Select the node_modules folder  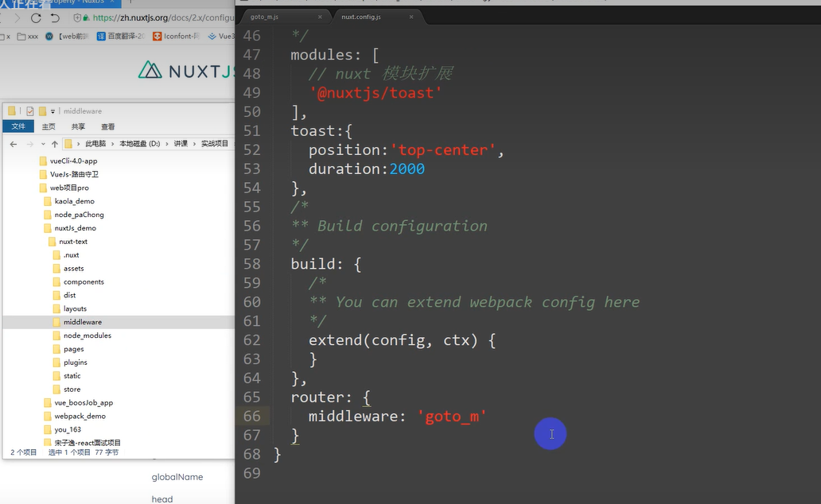[x=87, y=335]
